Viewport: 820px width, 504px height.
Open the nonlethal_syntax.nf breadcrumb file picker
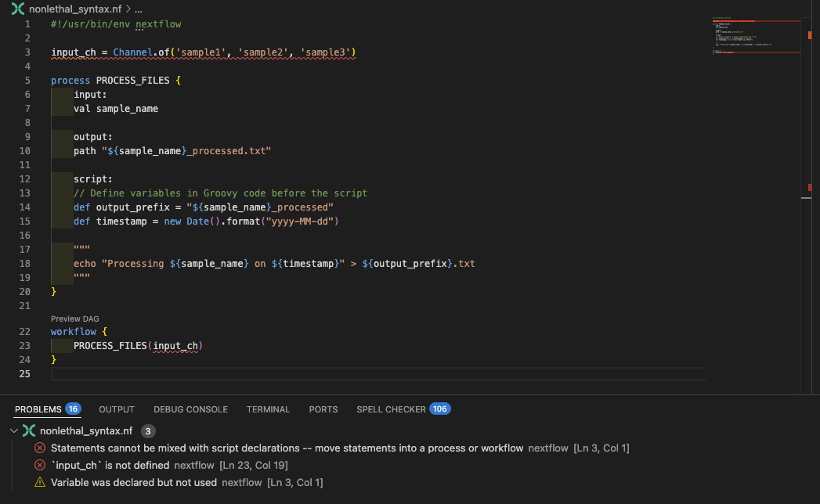pos(76,9)
